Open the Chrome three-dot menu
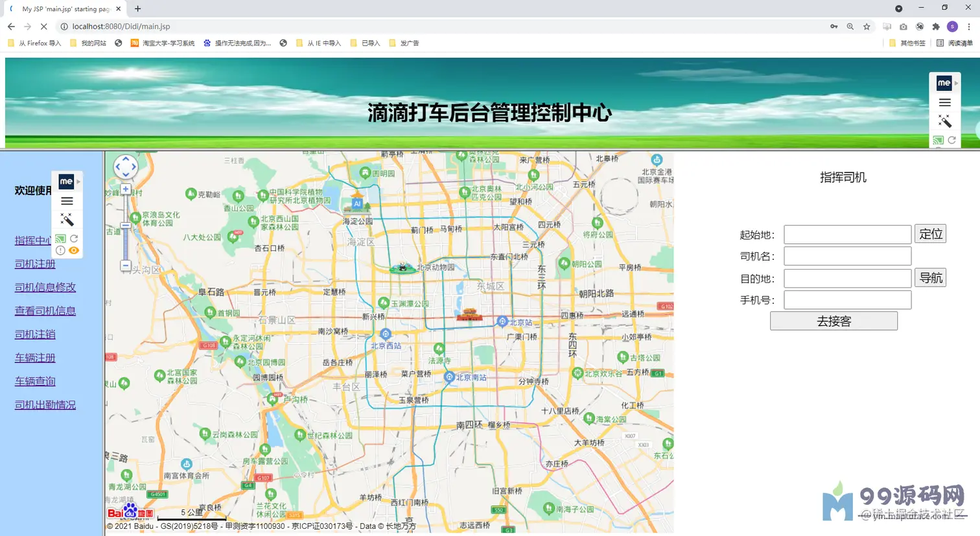 (969, 27)
